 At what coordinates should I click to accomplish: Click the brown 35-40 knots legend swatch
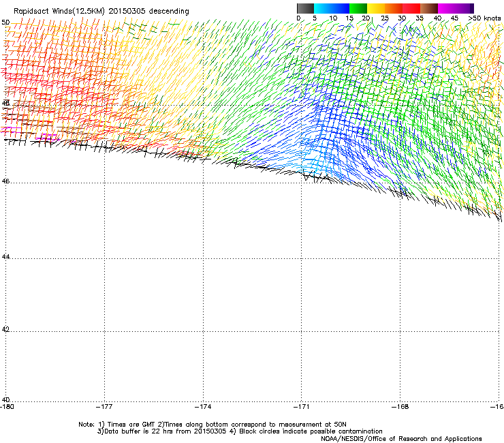point(429,8)
